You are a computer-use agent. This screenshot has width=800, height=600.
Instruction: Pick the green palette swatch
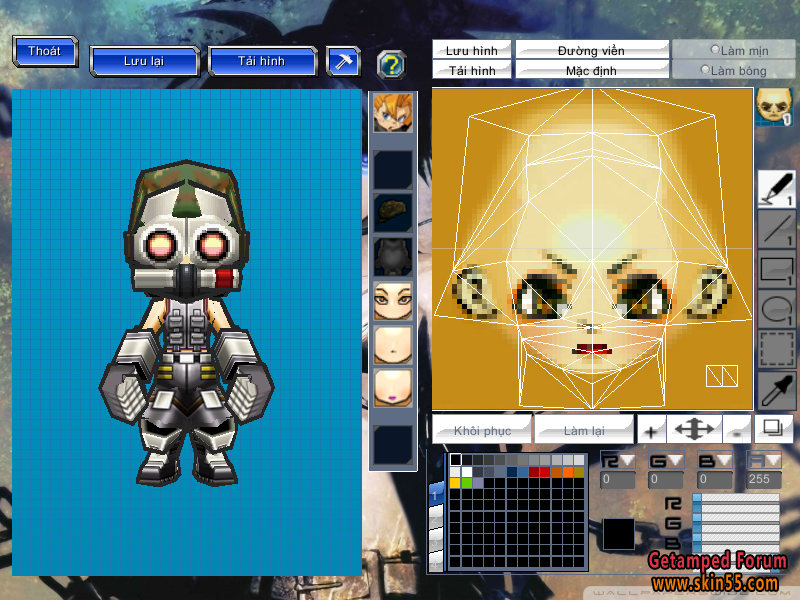click(466, 483)
